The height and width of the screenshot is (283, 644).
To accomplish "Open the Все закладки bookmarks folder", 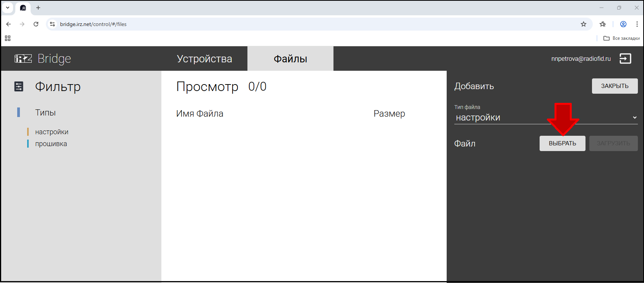I will [x=621, y=38].
